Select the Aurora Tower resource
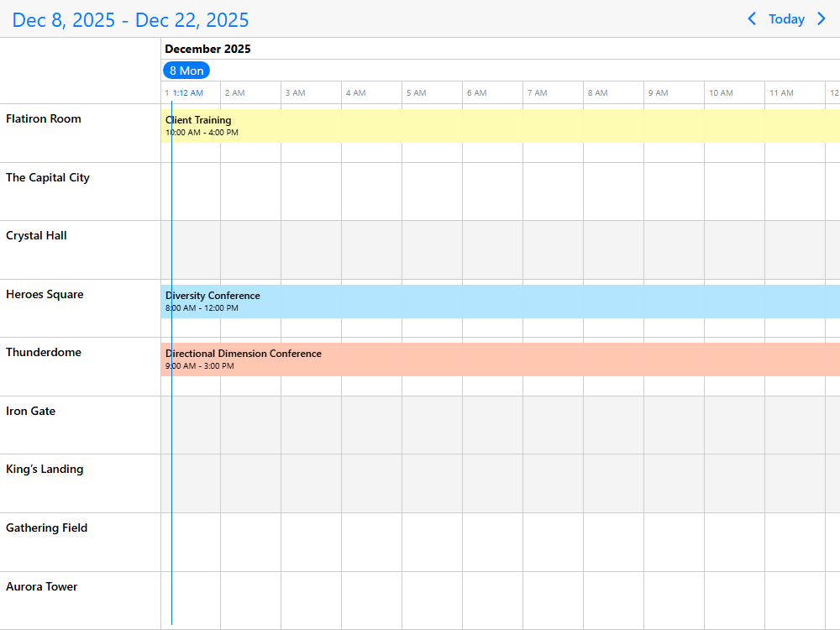This screenshot has height=630, width=840. click(x=41, y=587)
